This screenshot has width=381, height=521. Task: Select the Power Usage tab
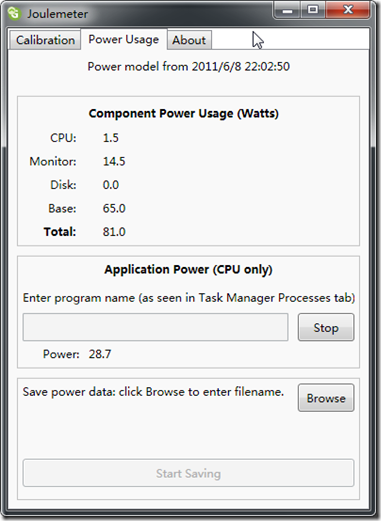pos(124,39)
